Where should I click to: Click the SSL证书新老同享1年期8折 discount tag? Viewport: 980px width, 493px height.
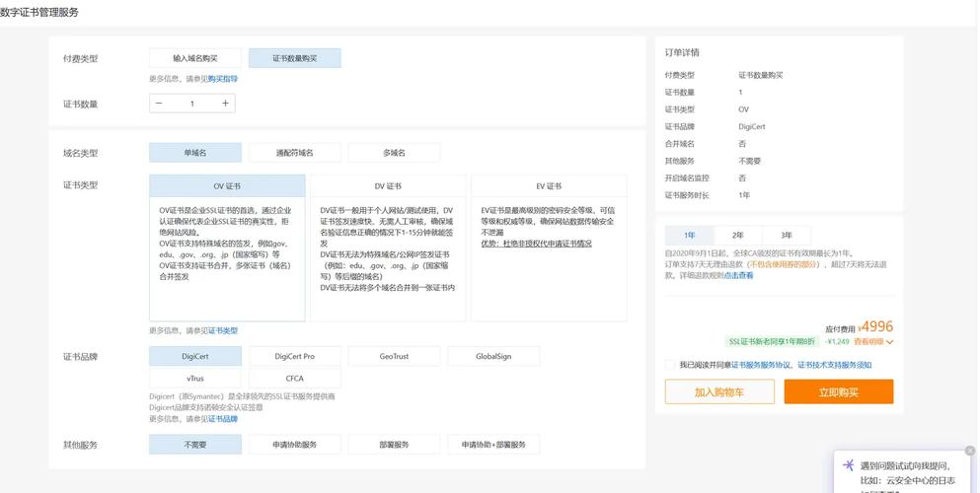(x=771, y=341)
